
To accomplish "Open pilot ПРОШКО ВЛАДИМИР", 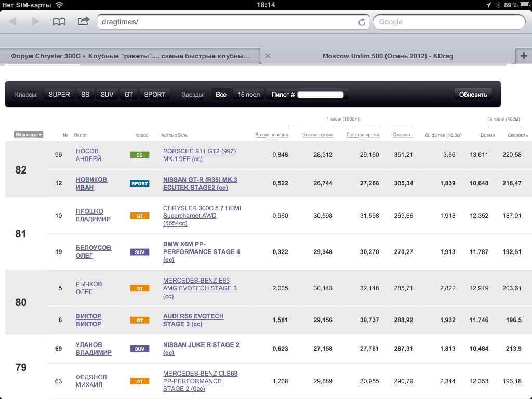I will [93, 215].
